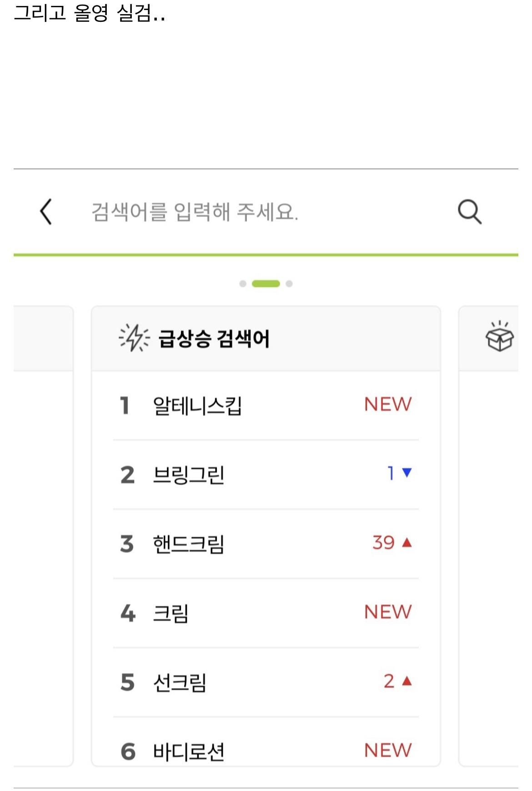Open the 브링그린 trending keyword
Screen dimensions: 532x791
(188, 475)
